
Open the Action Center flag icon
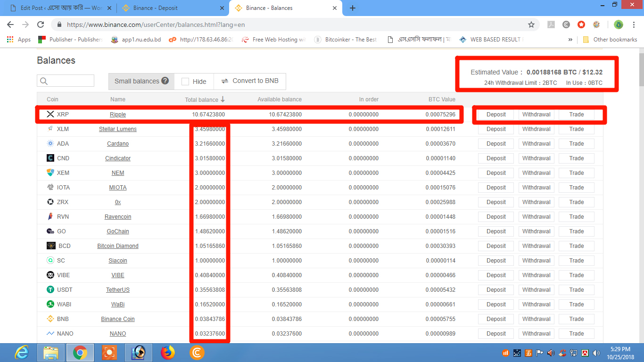pos(540,353)
